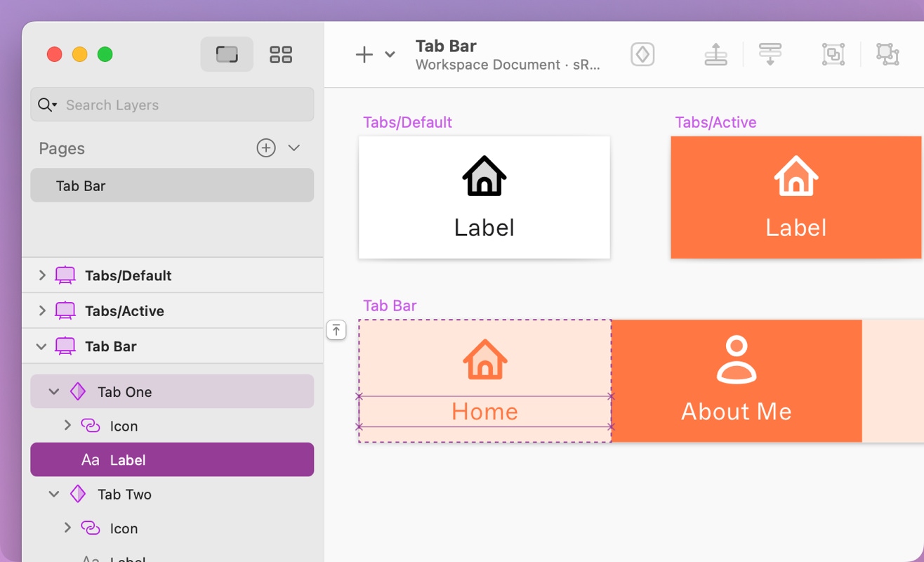
Task: Expand the Tabs/Default artboard layer
Action: point(42,275)
